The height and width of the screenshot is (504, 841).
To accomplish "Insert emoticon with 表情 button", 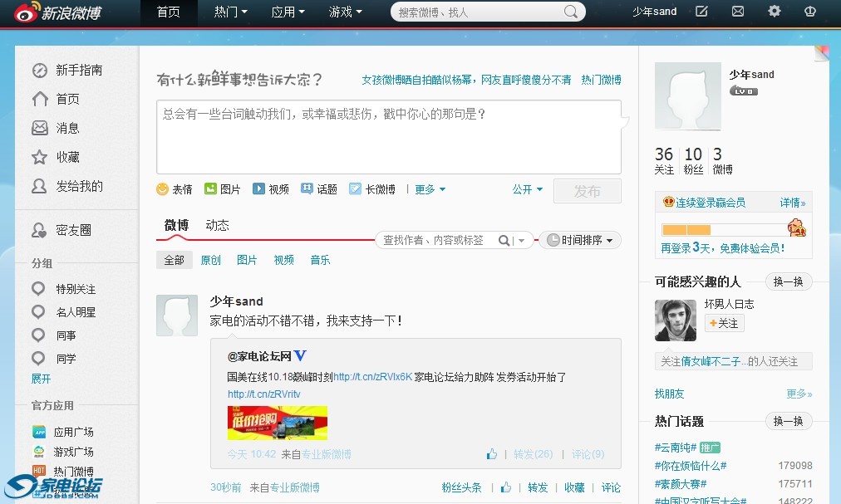I will 175,189.
